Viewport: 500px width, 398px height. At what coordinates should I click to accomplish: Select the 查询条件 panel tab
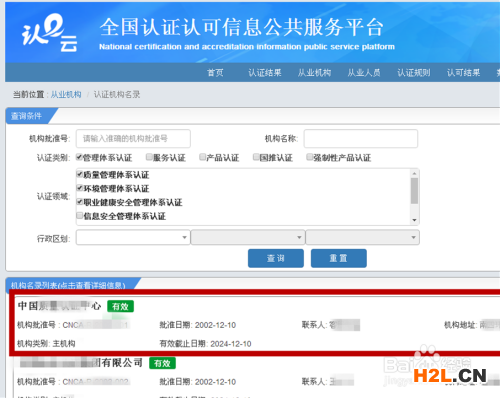click(x=27, y=116)
